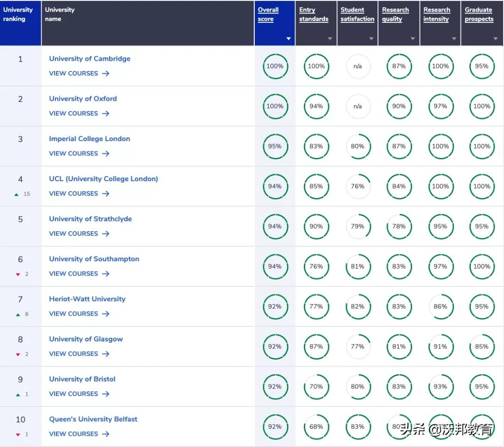Sort by Student satisfaction header link
Screen dimensions: 504x447
tap(357, 14)
